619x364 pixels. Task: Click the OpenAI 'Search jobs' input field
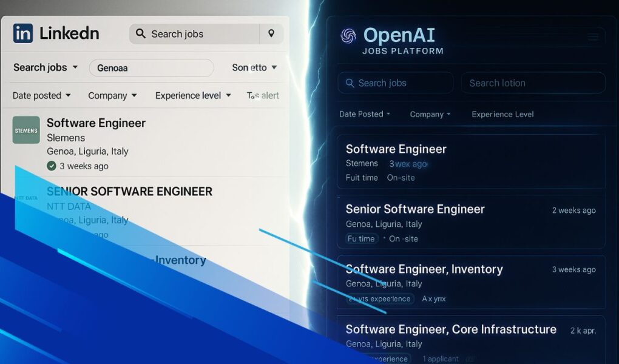(x=395, y=83)
